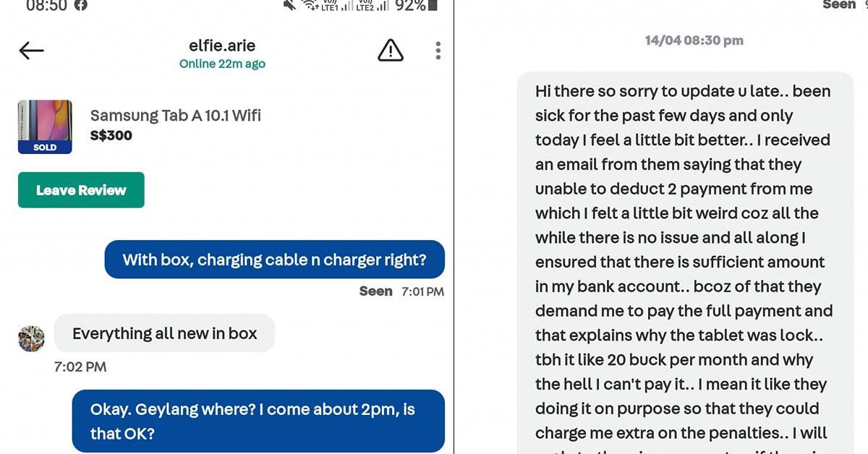
Task: Tap the elfie.arie username header
Action: pos(222,45)
